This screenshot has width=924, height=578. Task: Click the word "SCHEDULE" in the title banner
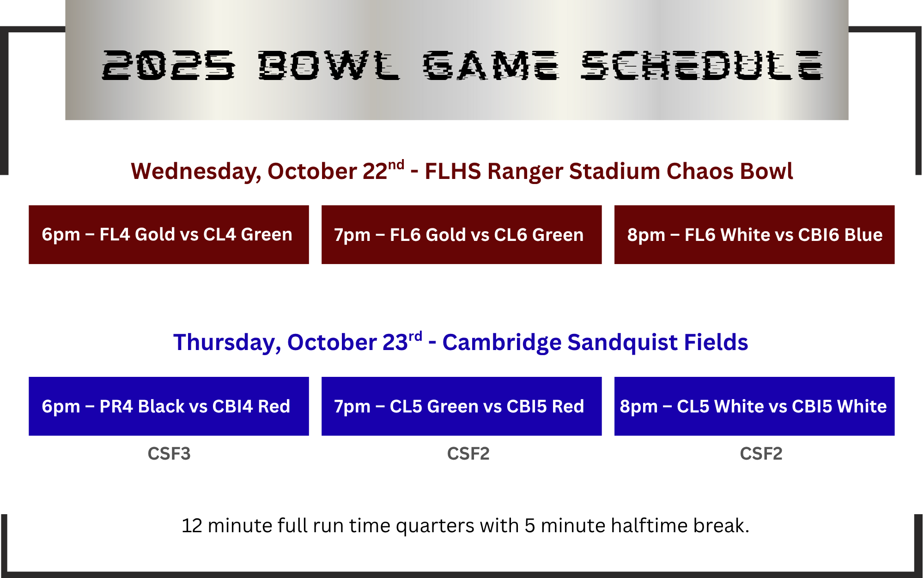[x=701, y=66]
